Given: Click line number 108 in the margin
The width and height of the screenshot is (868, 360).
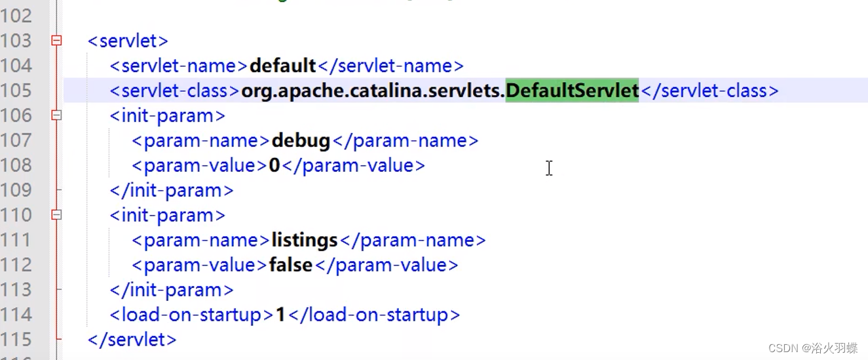Looking at the screenshot, I should pyautogui.click(x=16, y=165).
